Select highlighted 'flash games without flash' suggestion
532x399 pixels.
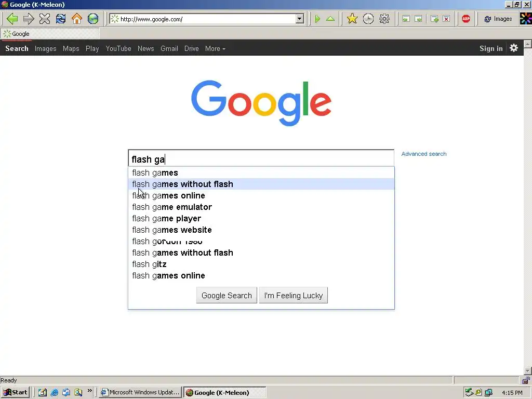click(x=261, y=184)
